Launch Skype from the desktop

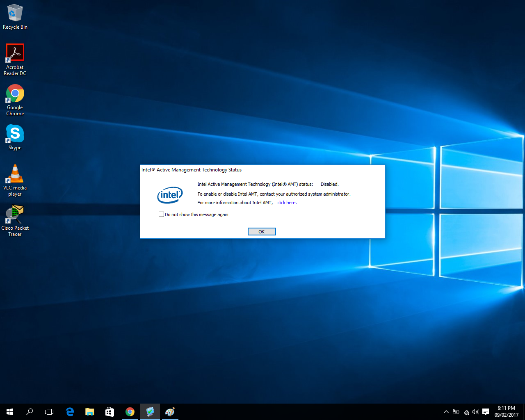[x=15, y=134]
